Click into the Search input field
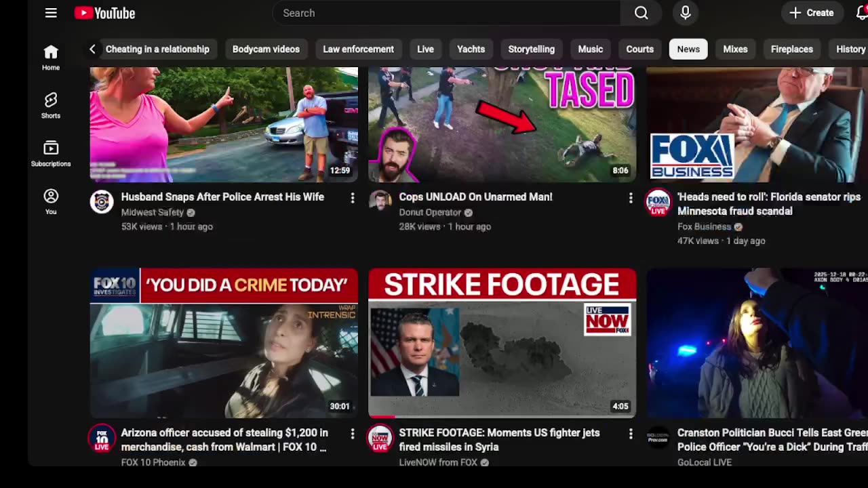The height and width of the screenshot is (488, 868). 446,13
